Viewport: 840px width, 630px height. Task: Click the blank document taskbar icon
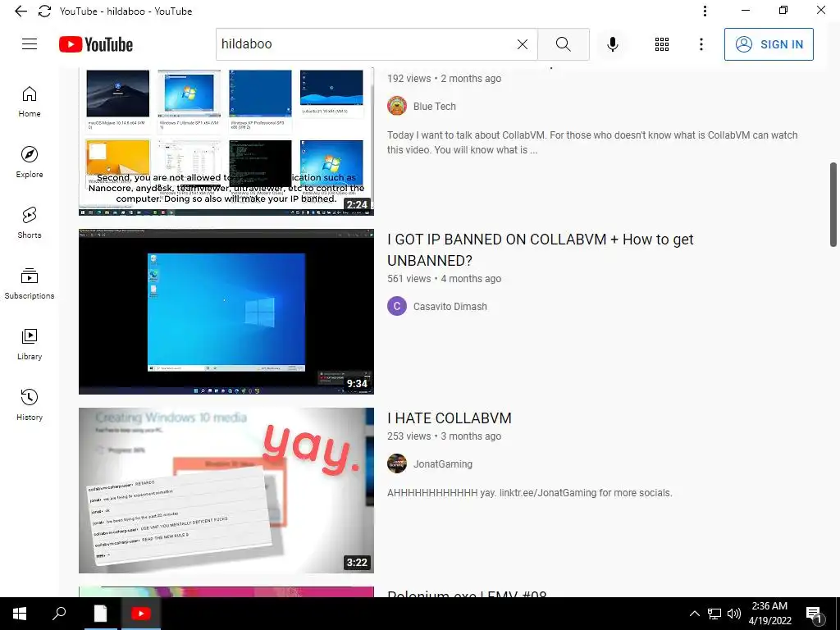pos(100,614)
